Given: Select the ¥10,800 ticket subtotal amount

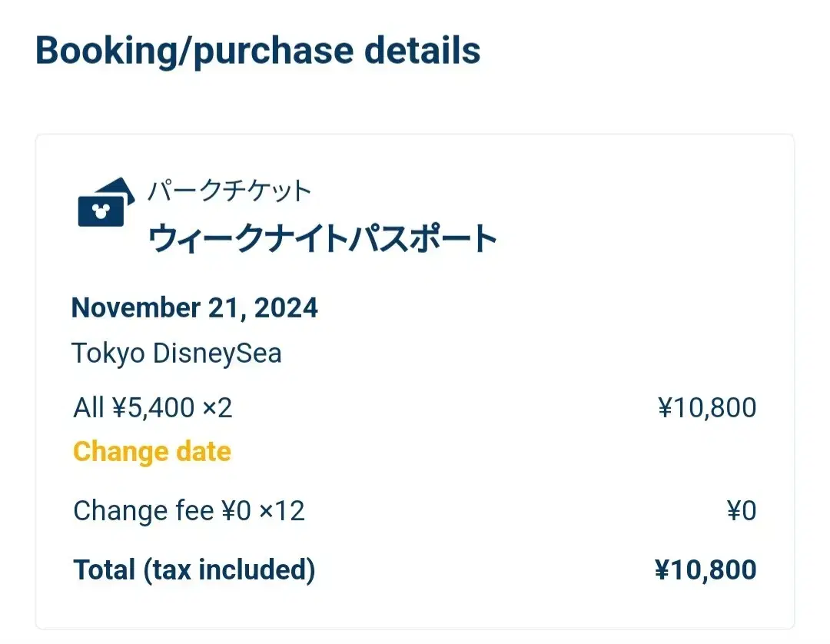Looking at the screenshot, I should [707, 408].
